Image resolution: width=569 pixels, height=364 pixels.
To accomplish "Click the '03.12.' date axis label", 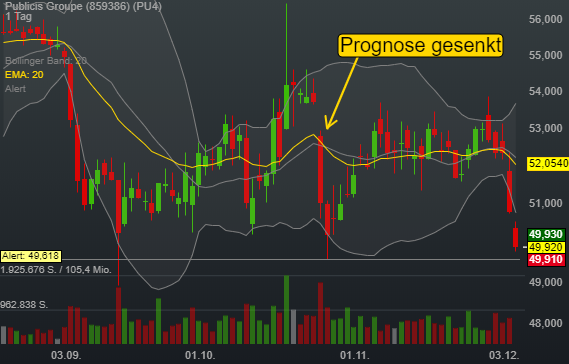I will pyautogui.click(x=504, y=355).
